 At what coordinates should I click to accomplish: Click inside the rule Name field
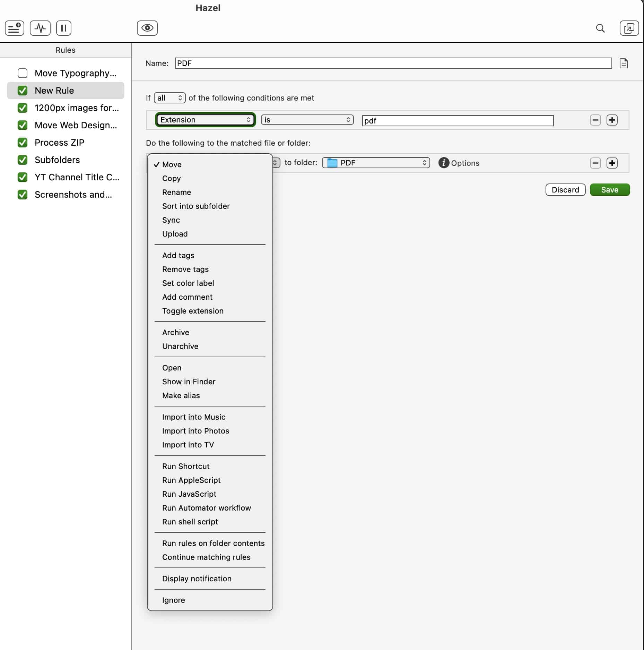click(x=393, y=63)
